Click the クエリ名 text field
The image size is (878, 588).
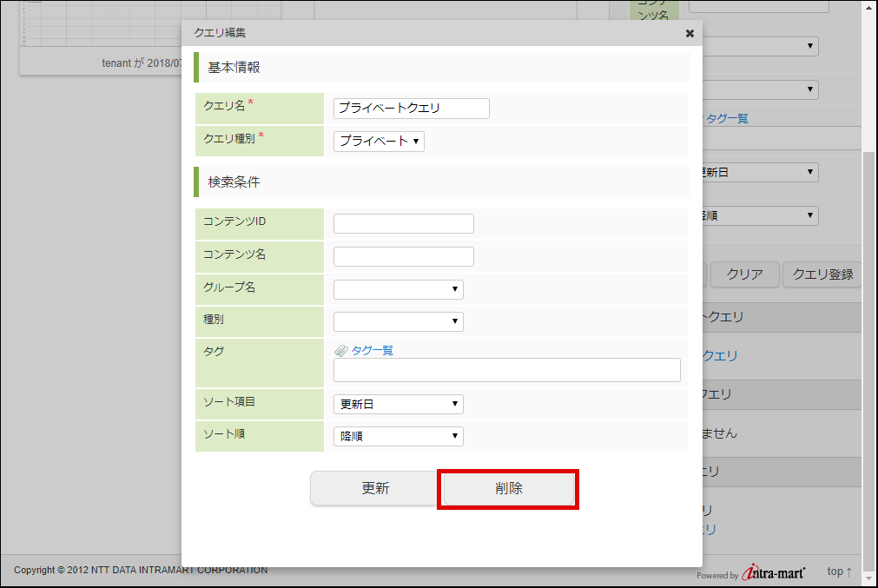(x=411, y=109)
